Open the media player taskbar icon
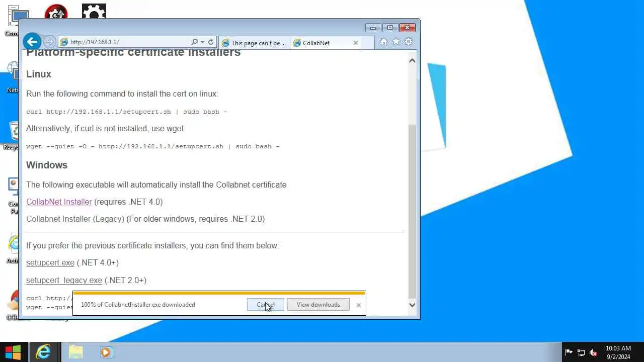This screenshot has height=362, width=644. click(106, 352)
